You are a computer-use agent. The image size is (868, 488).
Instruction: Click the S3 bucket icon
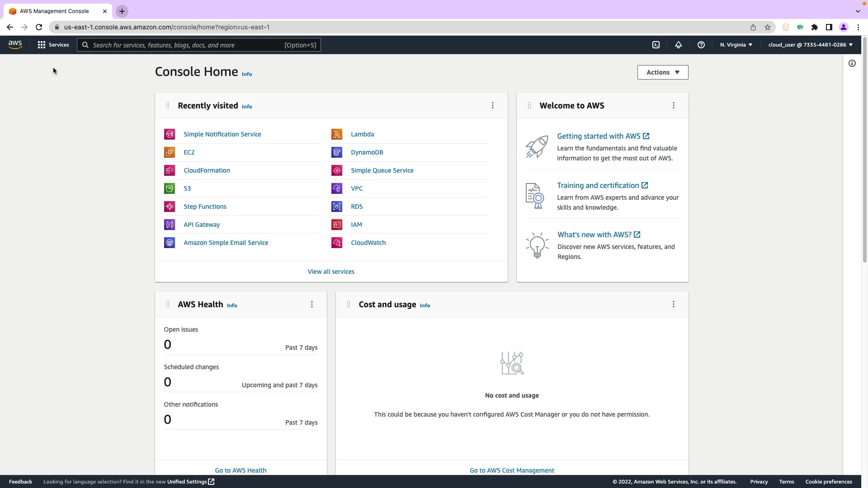tap(170, 188)
